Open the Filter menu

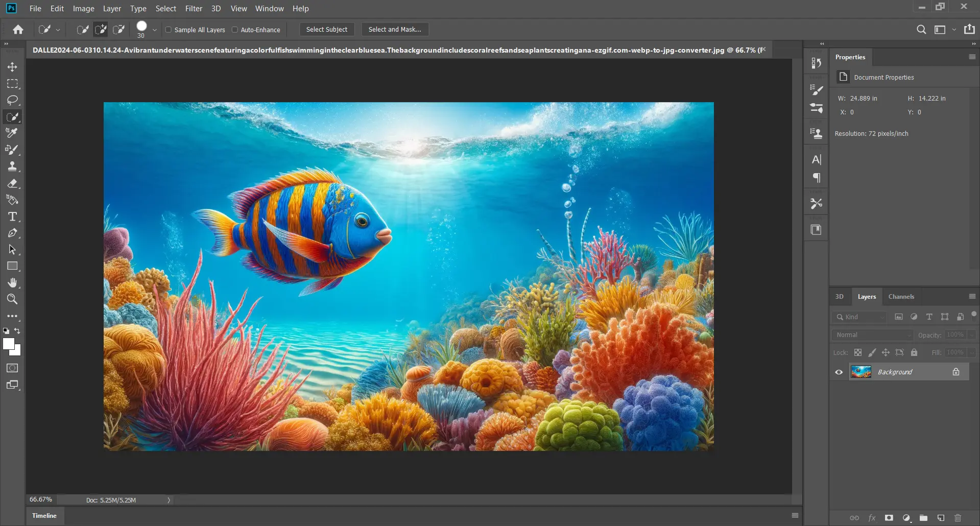click(194, 9)
